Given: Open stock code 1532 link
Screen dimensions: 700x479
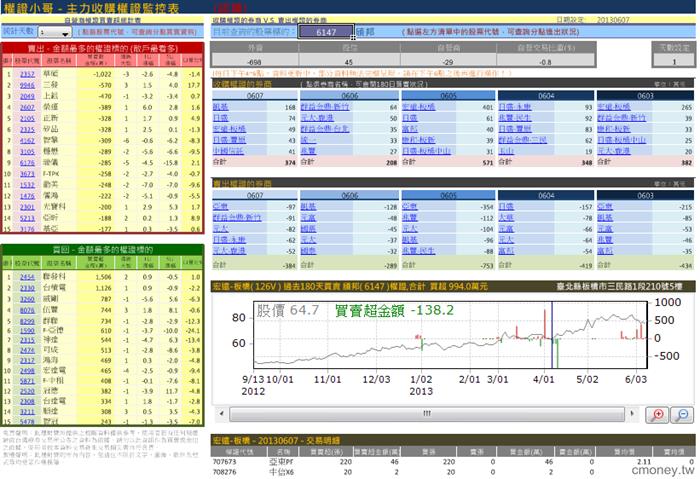Looking at the screenshot, I should [x=27, y=185].
